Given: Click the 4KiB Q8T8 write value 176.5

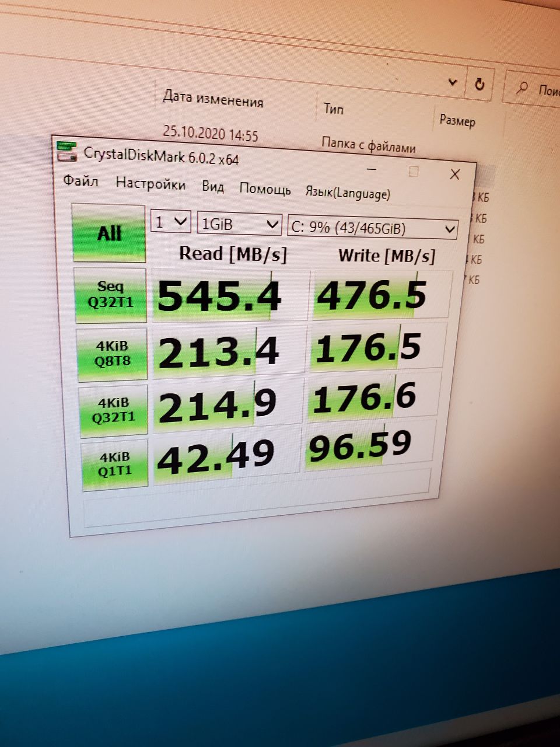Looking at the screenshot, I should click(377, 348).
